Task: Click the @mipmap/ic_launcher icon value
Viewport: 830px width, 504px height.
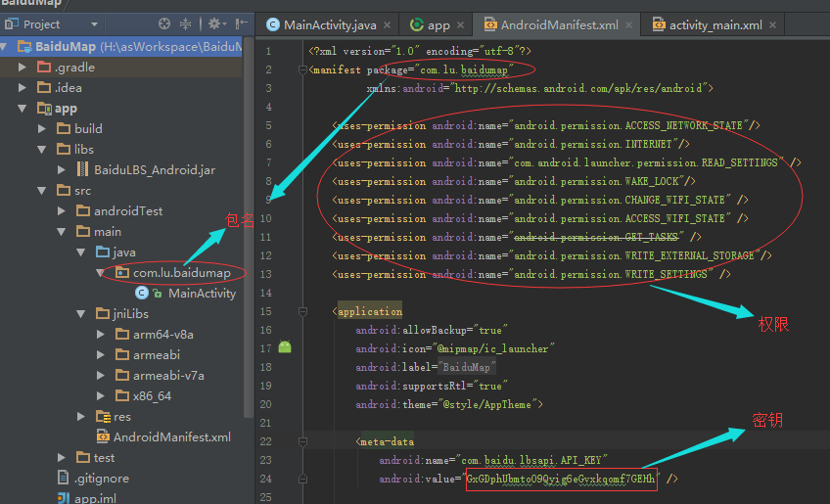Action: [493, 348]
